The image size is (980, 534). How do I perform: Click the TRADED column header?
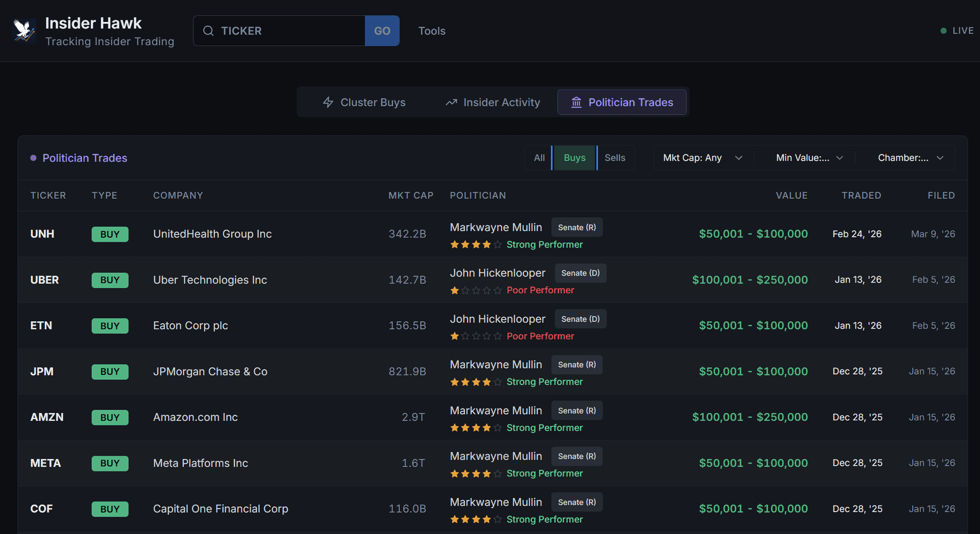click(x=862, y=195)
